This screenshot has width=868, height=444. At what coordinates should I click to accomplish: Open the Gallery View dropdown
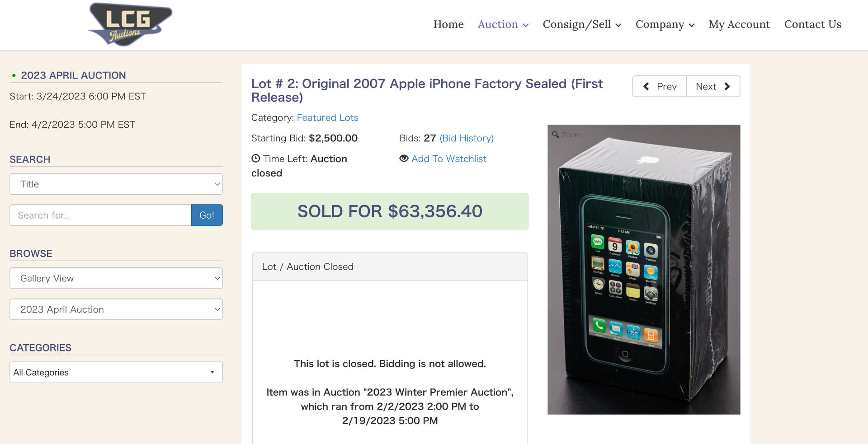[x=116, y=278]
